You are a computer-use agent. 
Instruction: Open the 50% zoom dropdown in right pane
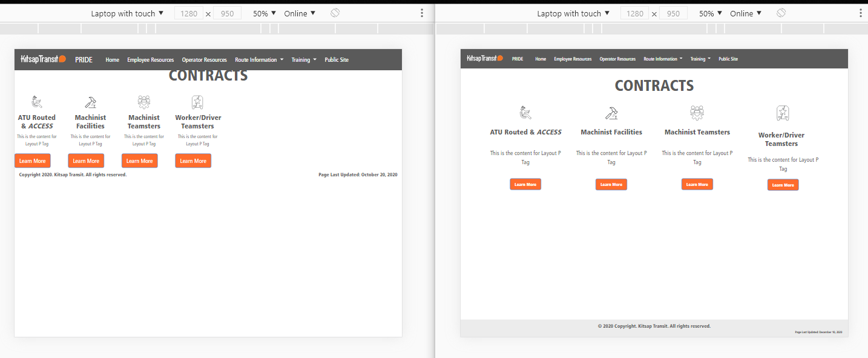point(710,13)
